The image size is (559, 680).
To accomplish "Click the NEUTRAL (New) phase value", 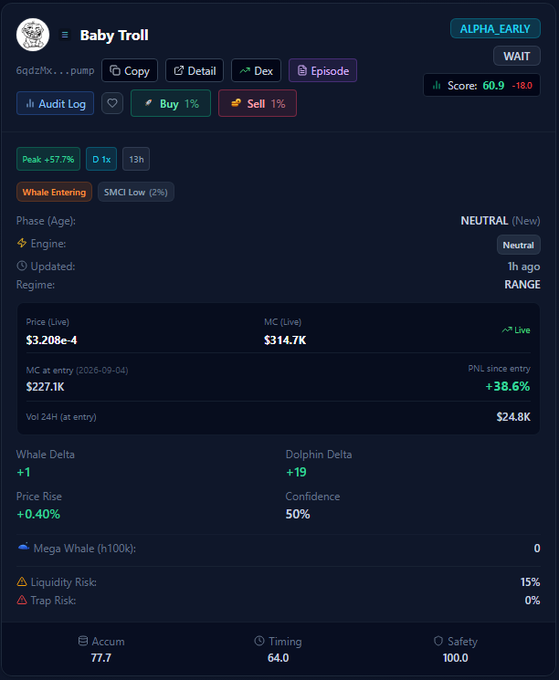I will pos(500,221).
